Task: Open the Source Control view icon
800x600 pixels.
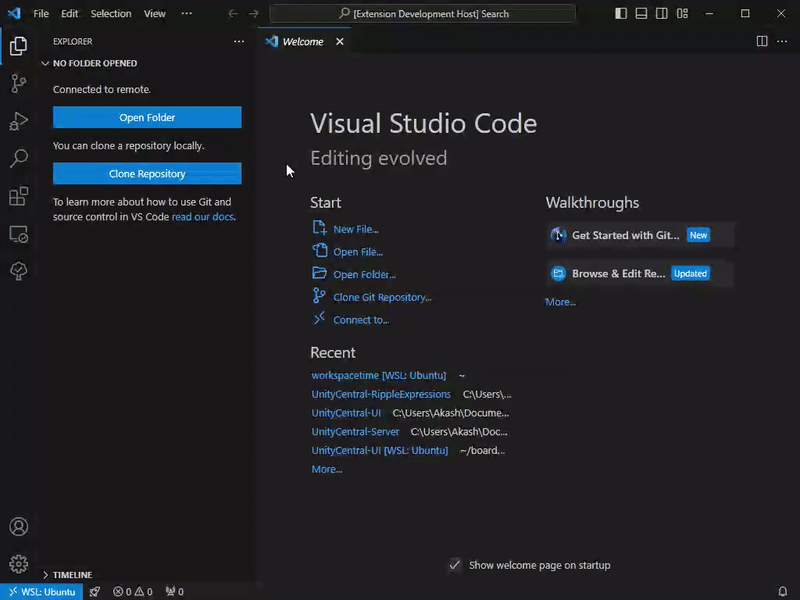Action: pos(18,83)
